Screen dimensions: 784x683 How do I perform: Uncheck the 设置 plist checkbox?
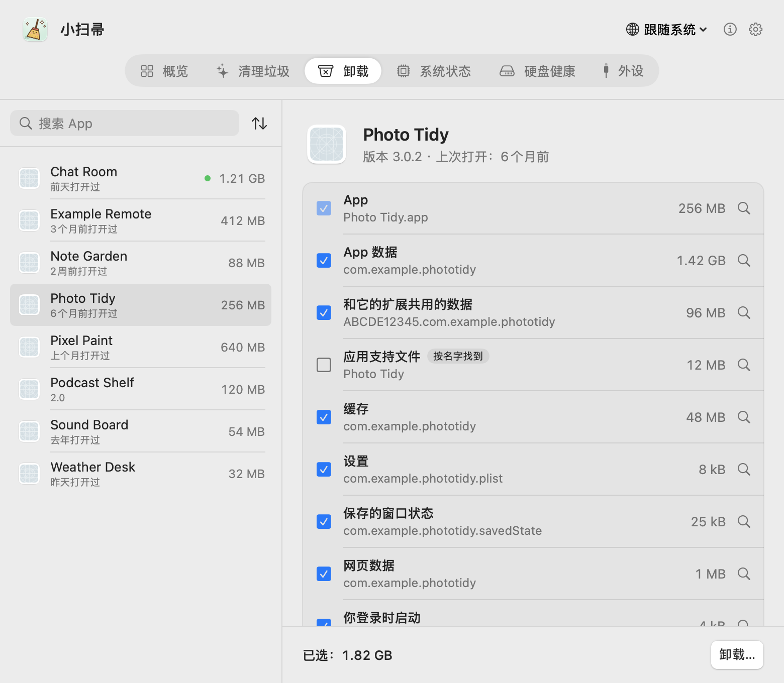coord(324,469)
